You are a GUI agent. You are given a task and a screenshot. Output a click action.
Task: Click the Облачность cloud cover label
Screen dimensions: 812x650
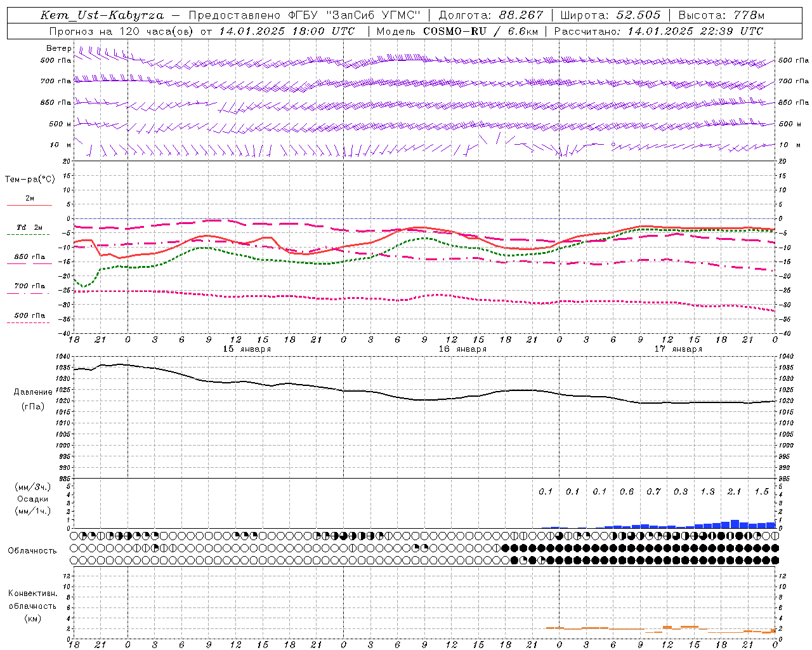point(32,551)
